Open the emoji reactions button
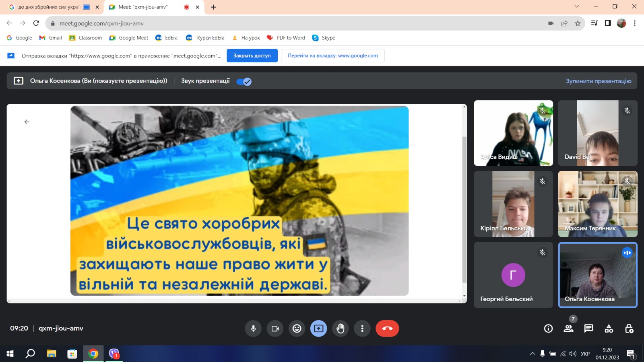644x362 pixels. pos(297,329)
